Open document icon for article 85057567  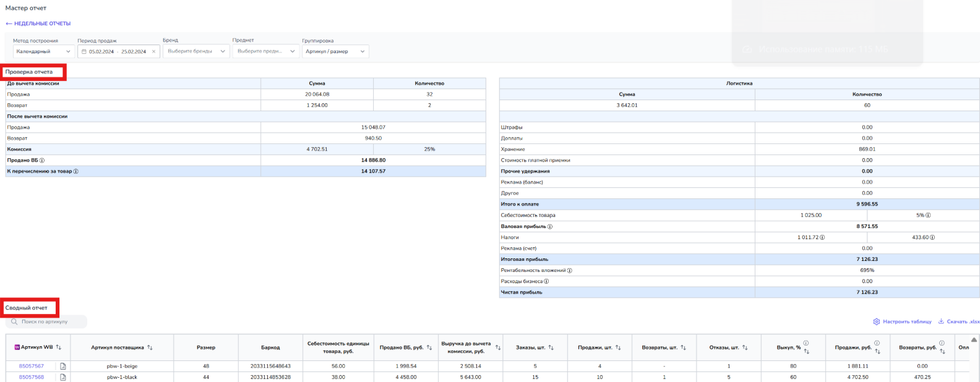[x=62, y=367]
